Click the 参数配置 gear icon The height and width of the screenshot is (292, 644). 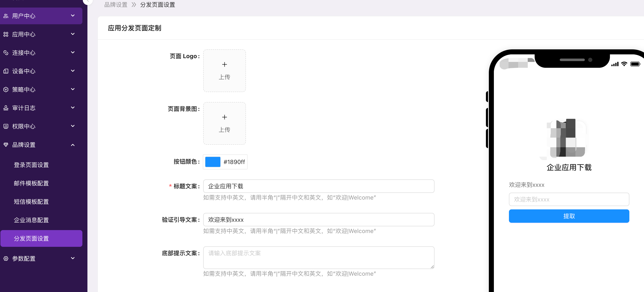6,259
